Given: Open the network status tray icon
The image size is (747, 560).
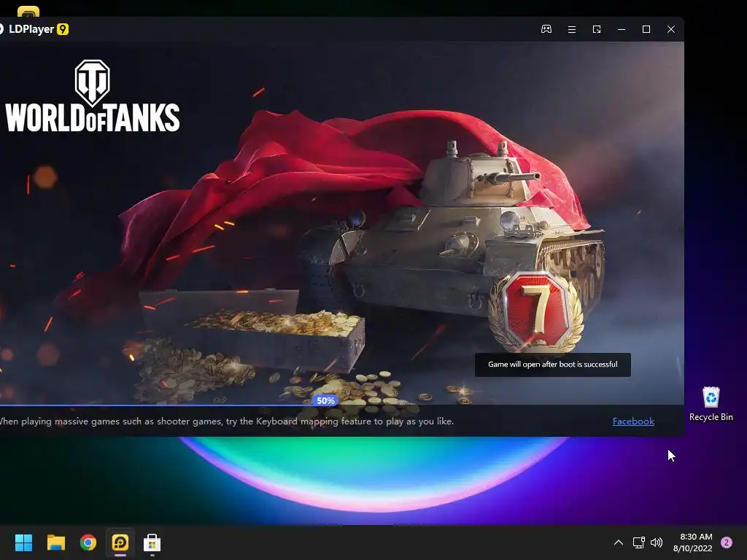Looking at the screenshot, I should [639, 542].
